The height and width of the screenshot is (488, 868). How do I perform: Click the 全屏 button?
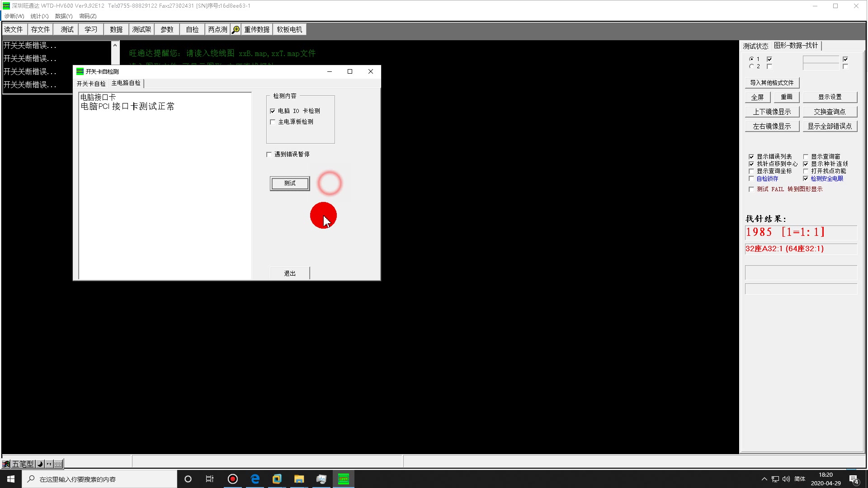[758, 97]
